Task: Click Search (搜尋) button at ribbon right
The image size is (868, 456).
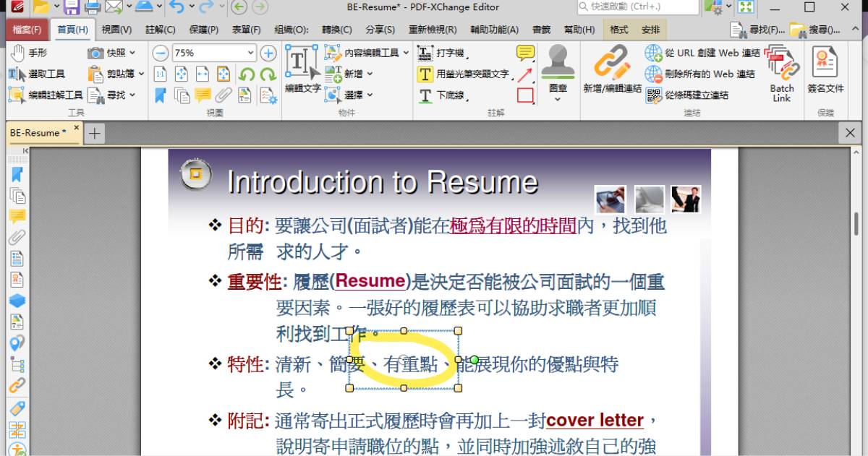Action: coord(816,30)
